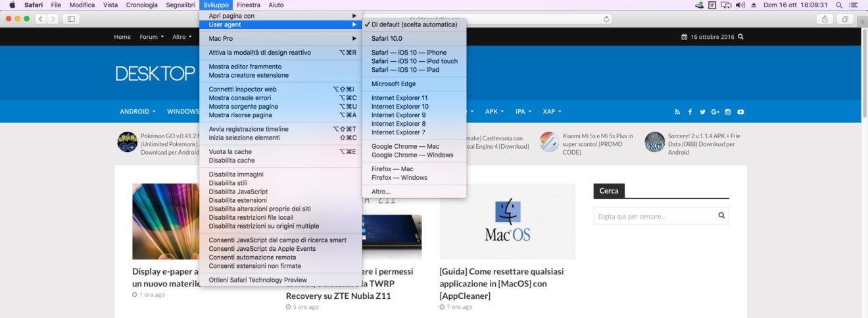
Task: Choose Firefox — Mac user agent
Action: click(414, 169)
